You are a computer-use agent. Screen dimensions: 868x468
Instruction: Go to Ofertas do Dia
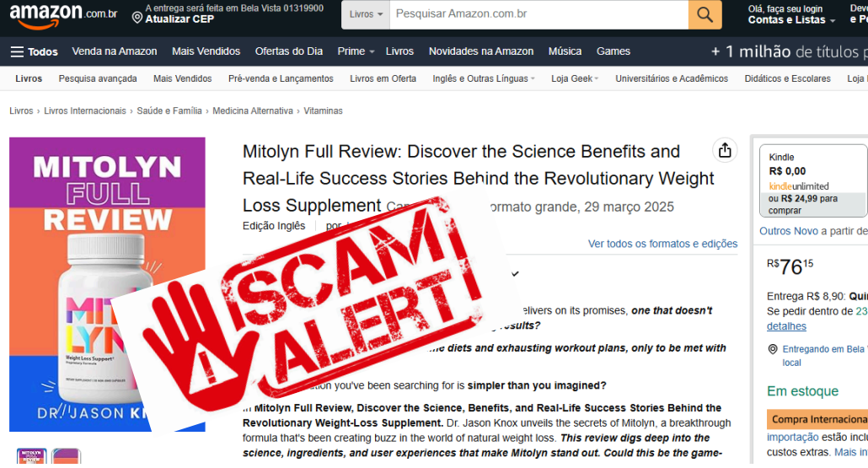pyautogui.click(x=288, y=51)
